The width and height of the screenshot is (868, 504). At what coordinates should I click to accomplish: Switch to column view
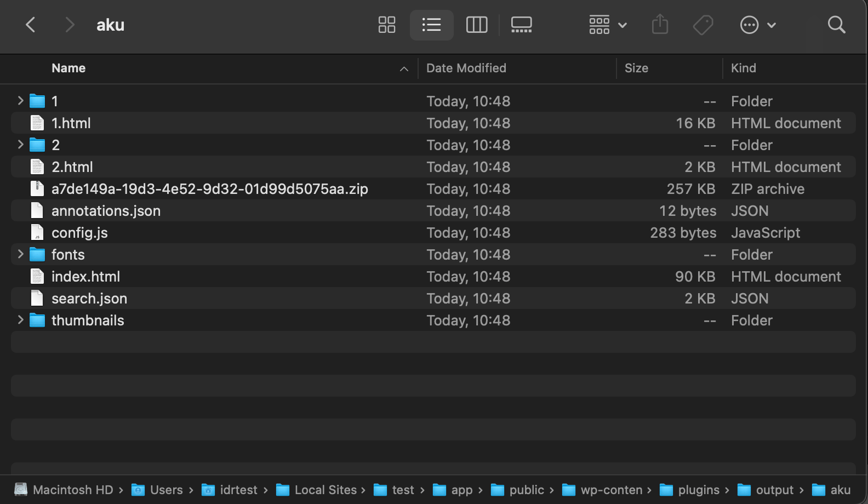point(476,25)
